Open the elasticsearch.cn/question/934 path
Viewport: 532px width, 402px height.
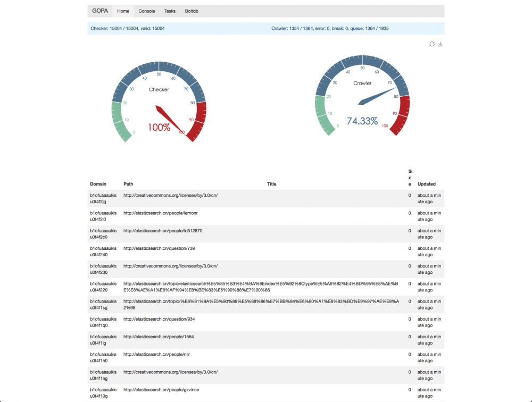(159, 319)
